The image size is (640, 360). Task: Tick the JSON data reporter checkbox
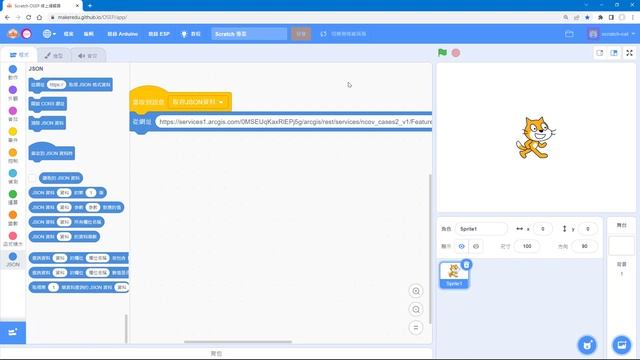[x=32, y=178]
